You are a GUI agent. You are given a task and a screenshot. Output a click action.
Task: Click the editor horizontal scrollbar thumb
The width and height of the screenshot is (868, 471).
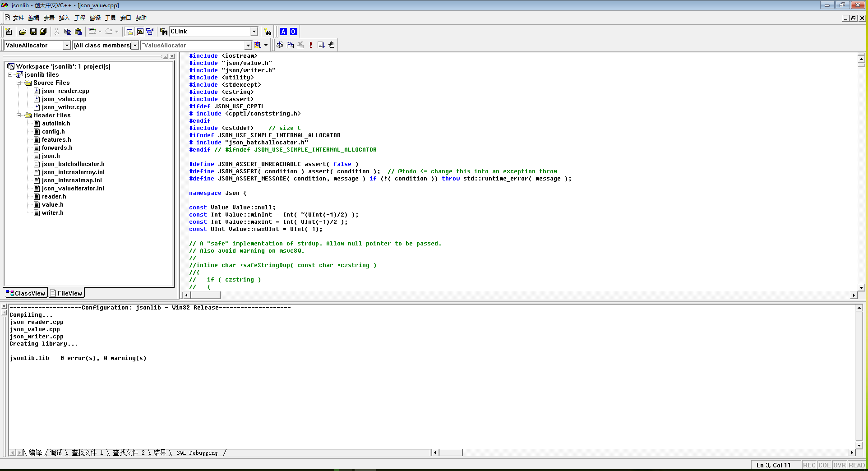pos(205,295)
